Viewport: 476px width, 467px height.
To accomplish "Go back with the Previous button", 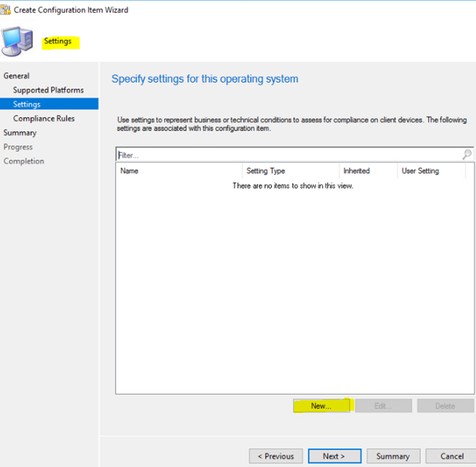I will pyautogui.click(x=276, y=456).
